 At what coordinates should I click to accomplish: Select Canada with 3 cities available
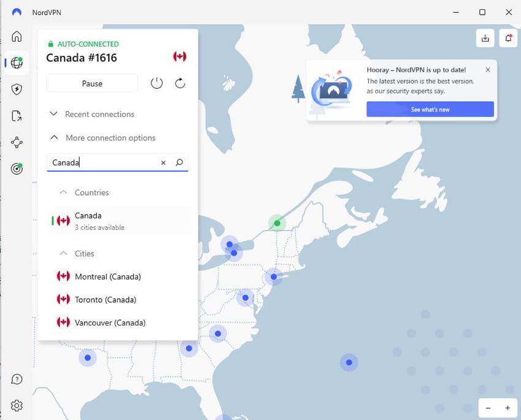[119, 221]
